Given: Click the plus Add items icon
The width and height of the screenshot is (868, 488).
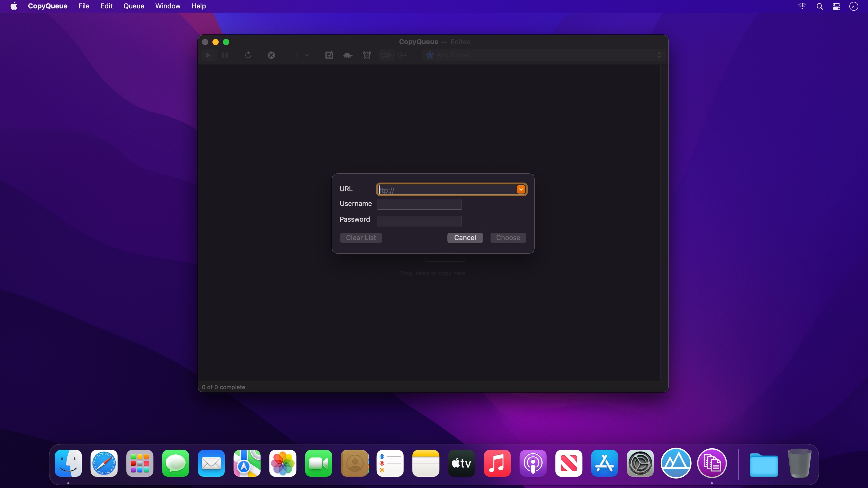Looking at the screenshot, I should pyautogui.click(x=297, y=55).
